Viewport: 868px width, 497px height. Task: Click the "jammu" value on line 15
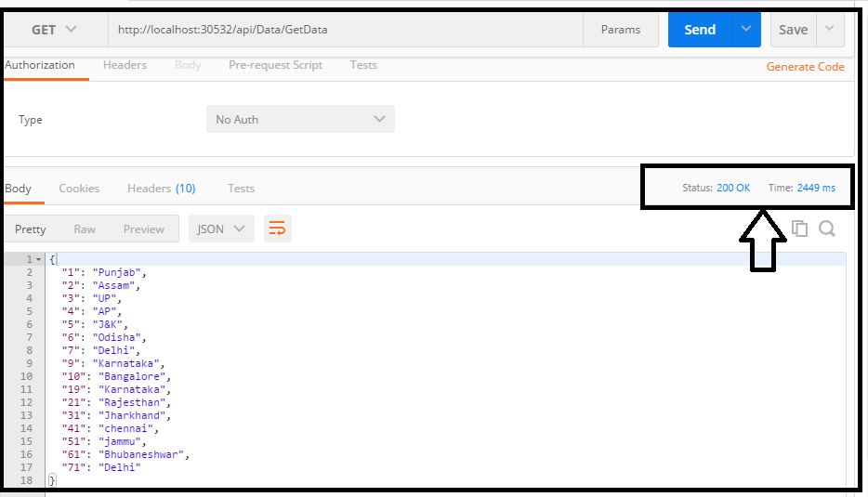(120, 441)
